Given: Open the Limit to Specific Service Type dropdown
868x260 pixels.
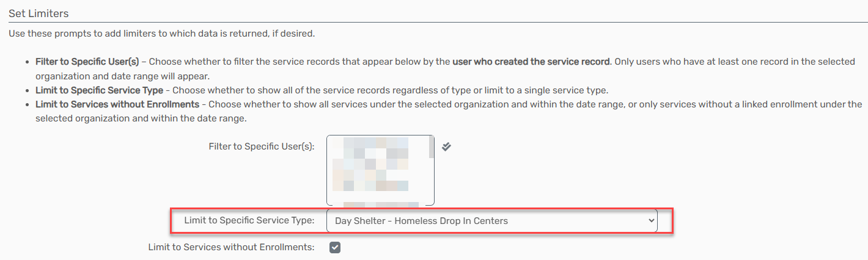Looking at the screenshot, I should click(x=492, y=220).
